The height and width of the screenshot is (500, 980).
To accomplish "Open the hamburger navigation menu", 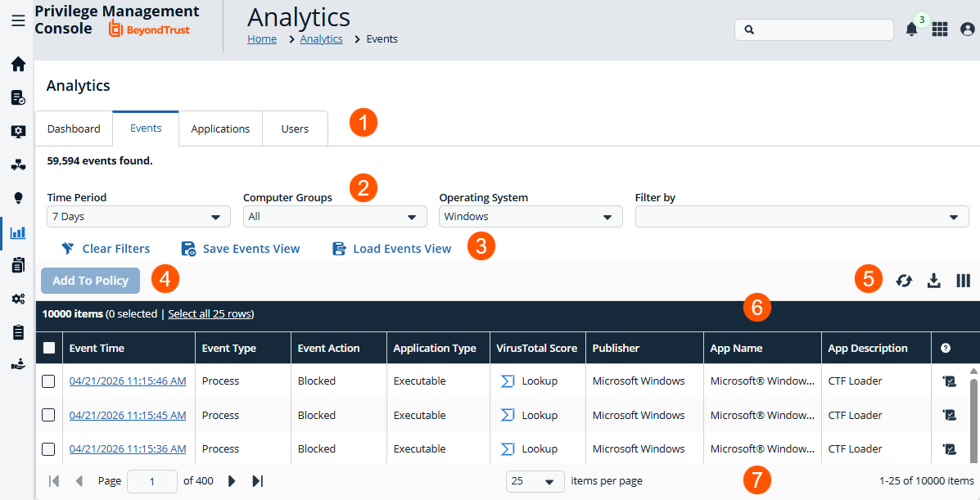I will coord(18,20).
